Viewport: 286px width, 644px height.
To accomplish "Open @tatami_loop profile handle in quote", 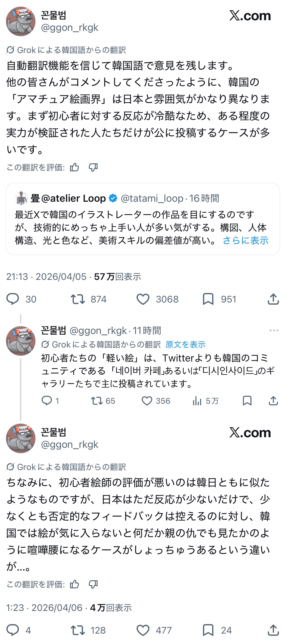I will click(152, 198).
